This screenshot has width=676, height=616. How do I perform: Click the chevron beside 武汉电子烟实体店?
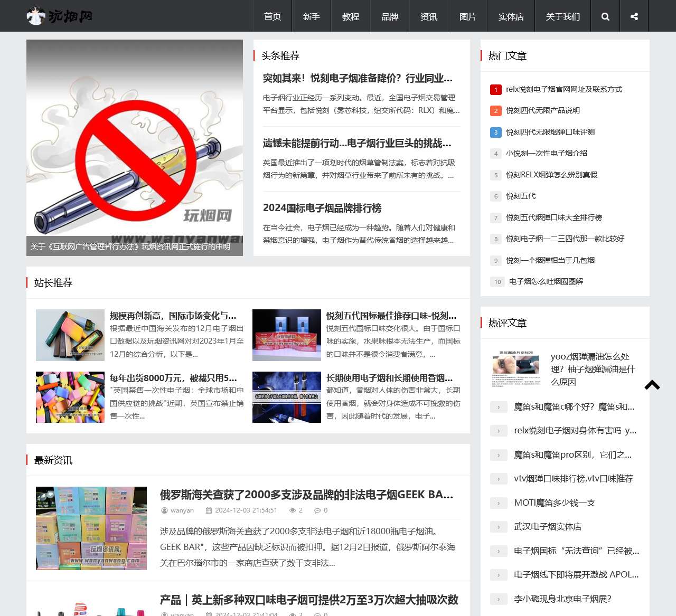click(499, 527)
